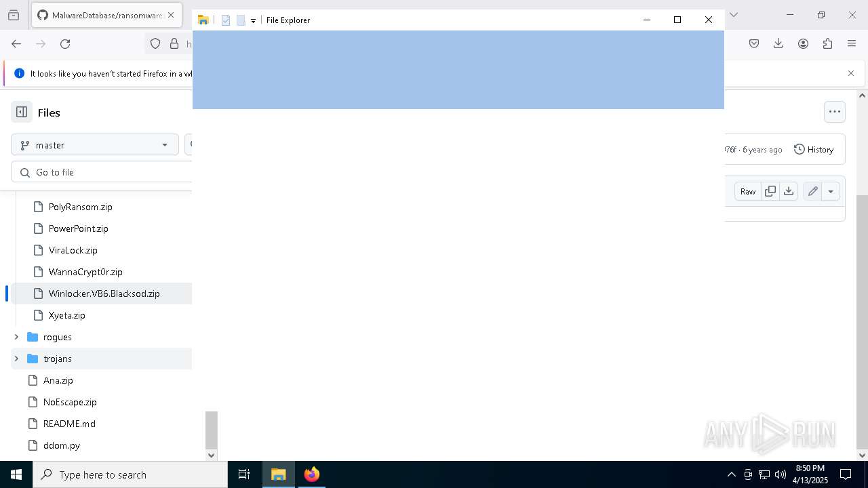
Task: Open the rogues folder
Action: 57,337
